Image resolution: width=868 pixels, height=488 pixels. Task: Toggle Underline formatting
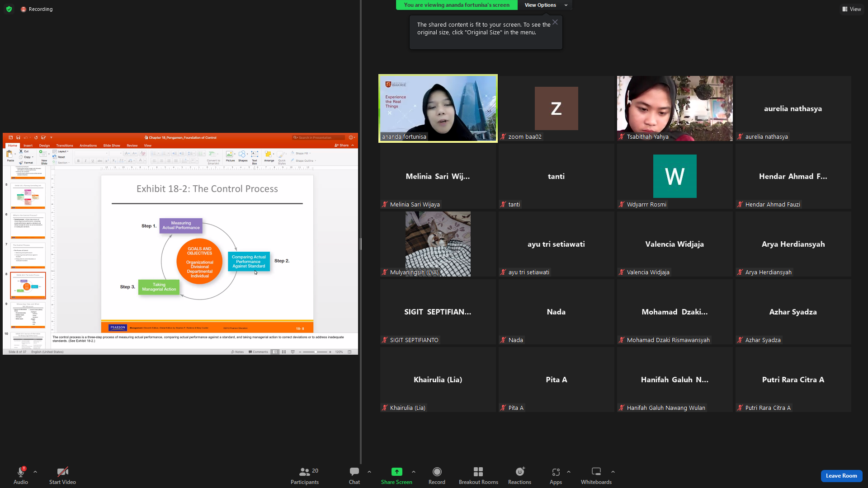tap(93, 161)
